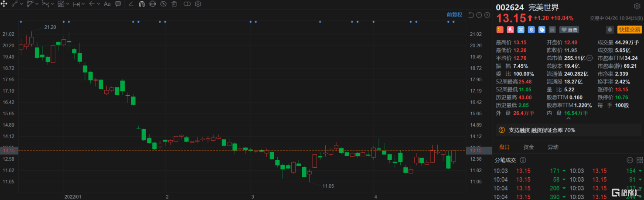Click the blue price tag icon
Screen dimensions: 644x200
point(542,30)
